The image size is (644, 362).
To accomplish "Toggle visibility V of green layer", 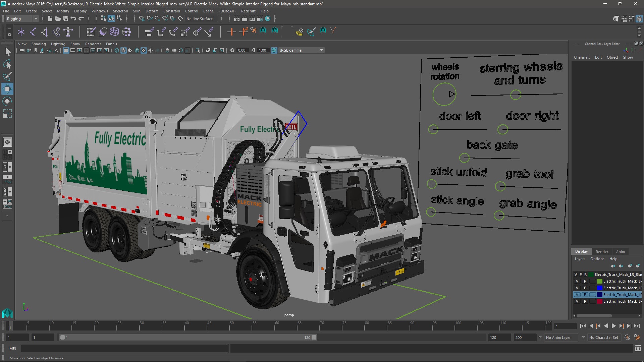I will click(577, 281).
